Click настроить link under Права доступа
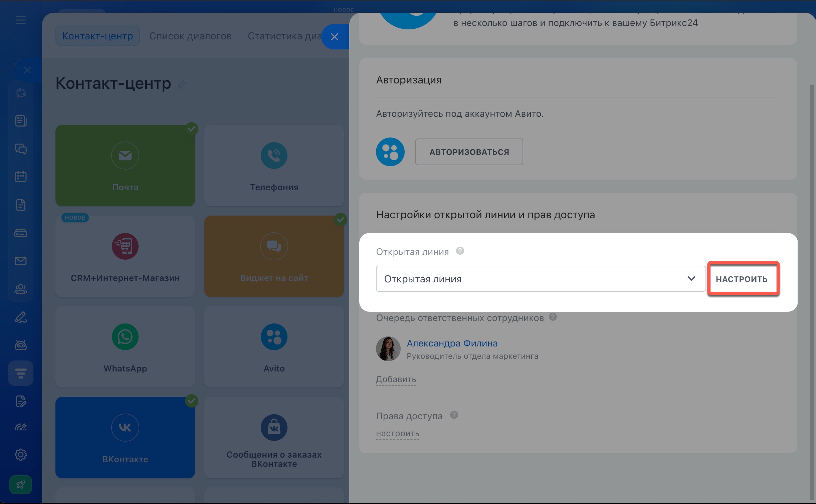This screenshot has height=504, width=816. click(x=398, y=434)
